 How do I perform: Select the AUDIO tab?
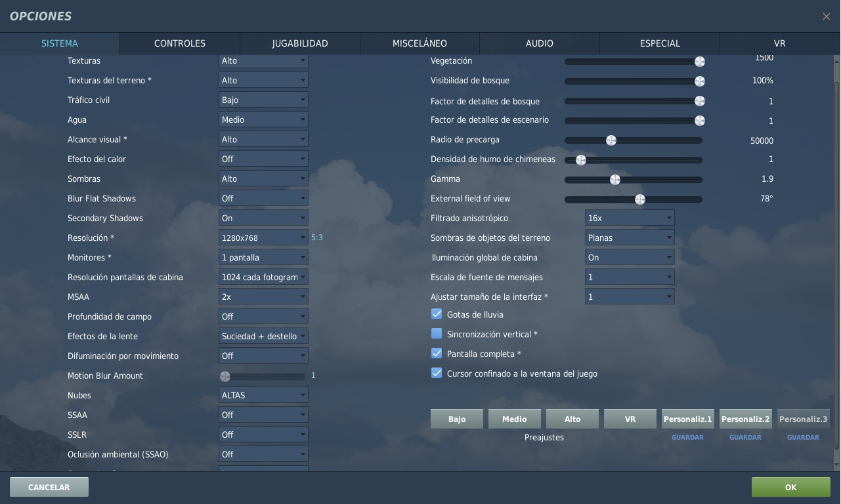540,43
